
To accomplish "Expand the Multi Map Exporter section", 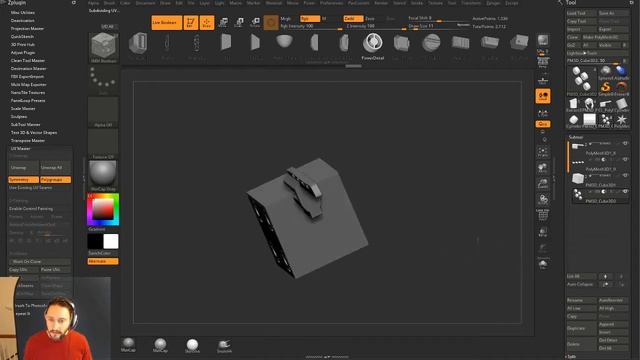I will click(x=29, y=84).
